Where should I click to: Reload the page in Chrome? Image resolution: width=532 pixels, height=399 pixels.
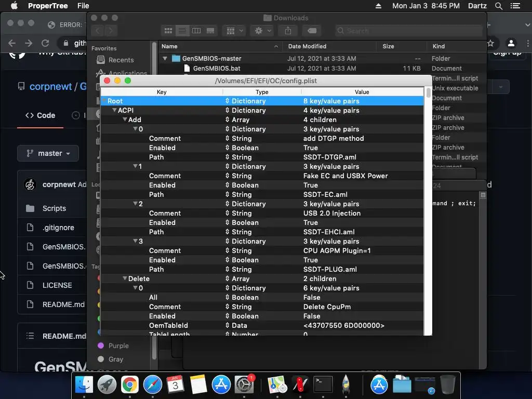click(45, 43)
